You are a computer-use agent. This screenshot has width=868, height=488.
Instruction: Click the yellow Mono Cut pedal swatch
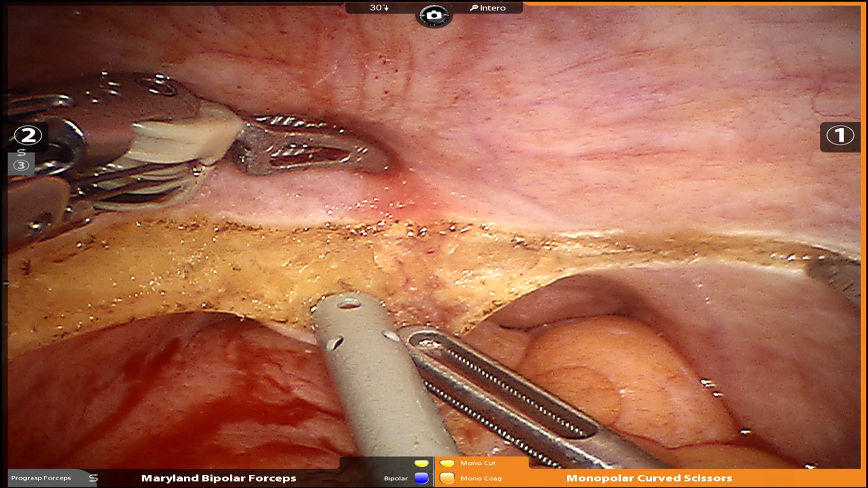pyautogui.click(x=447, y=463)
